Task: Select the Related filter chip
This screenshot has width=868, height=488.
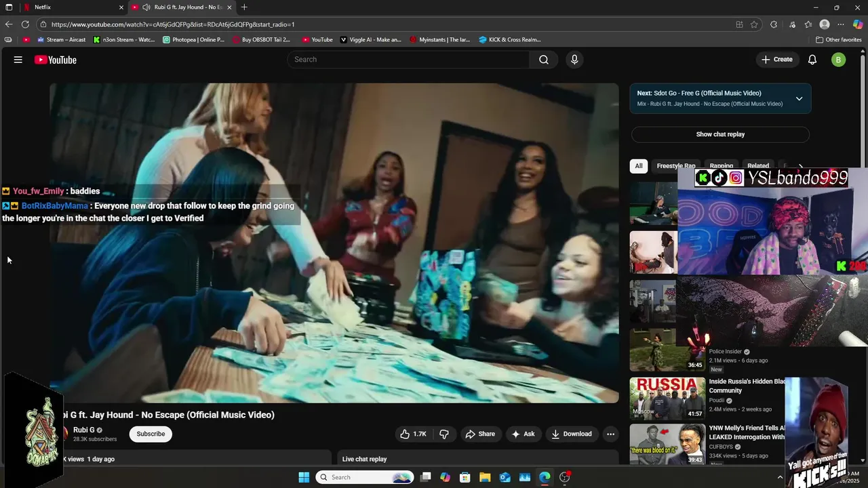Action: 758,166
